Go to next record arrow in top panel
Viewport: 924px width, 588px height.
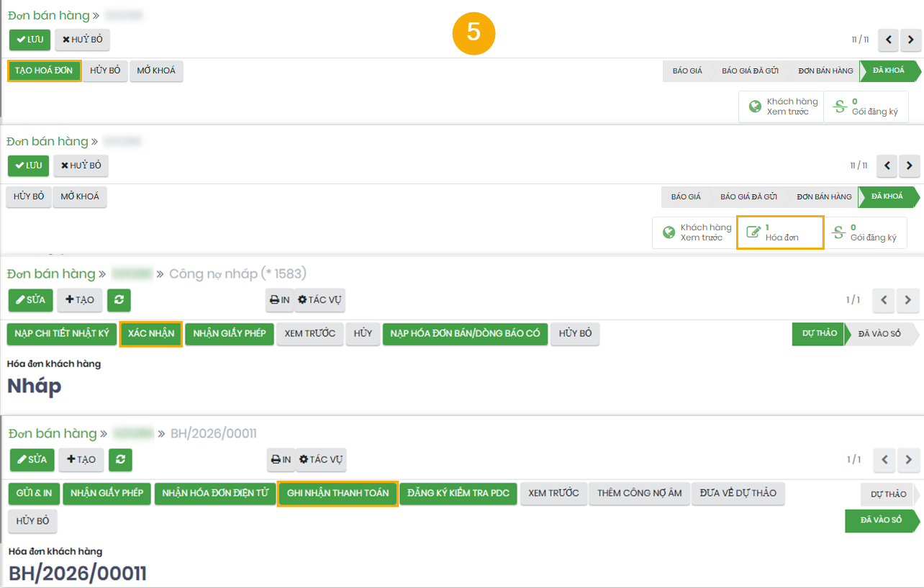(910, 40)
